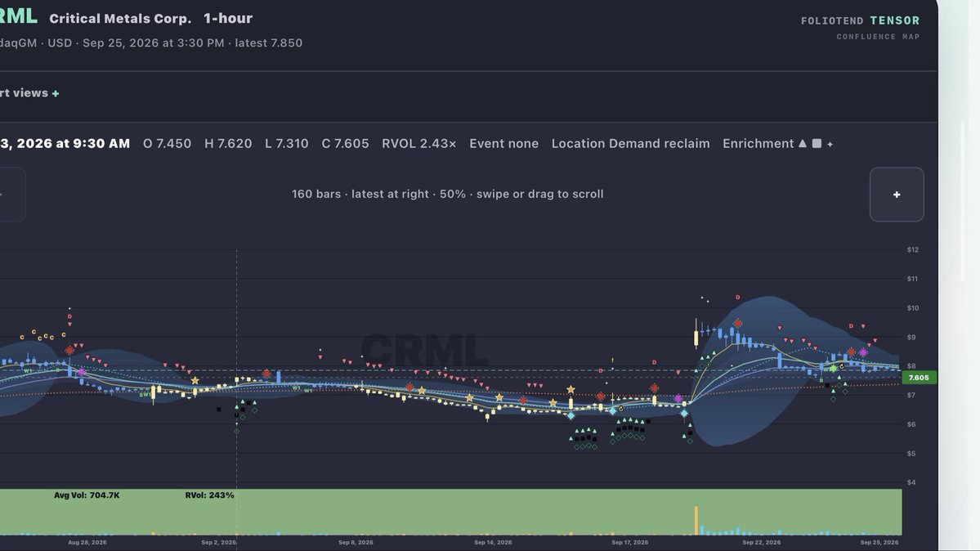Click the $8 price axis label

[x=911, y=366]
